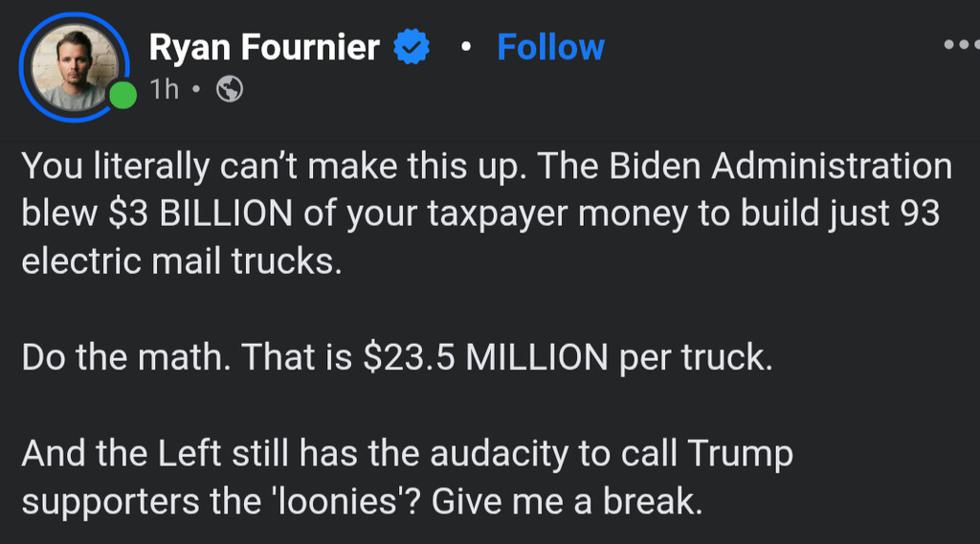980x544 pixels.
Task: Click the word "Trump" in the post
Action: pos(738,454)
